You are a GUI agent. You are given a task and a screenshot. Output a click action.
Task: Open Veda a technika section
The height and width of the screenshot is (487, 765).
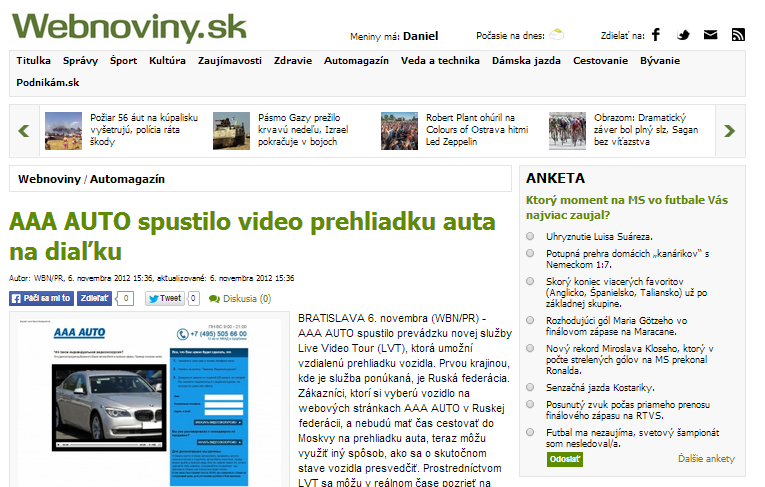point(440,61)
